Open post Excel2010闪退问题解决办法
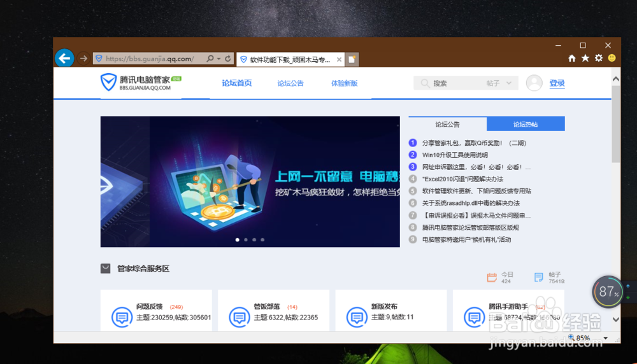 [x=462, y=179]
